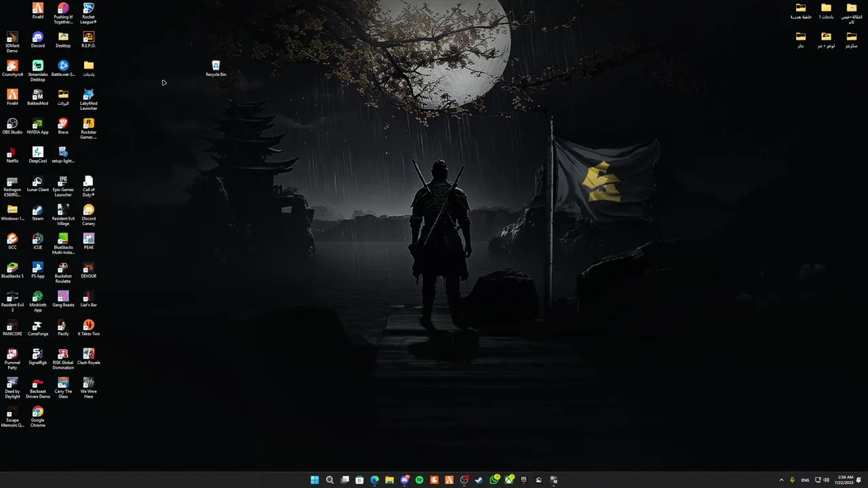Open the Clash Royale shortcut
This screenshot has height=488, width=868.
[x=88, y=357]
